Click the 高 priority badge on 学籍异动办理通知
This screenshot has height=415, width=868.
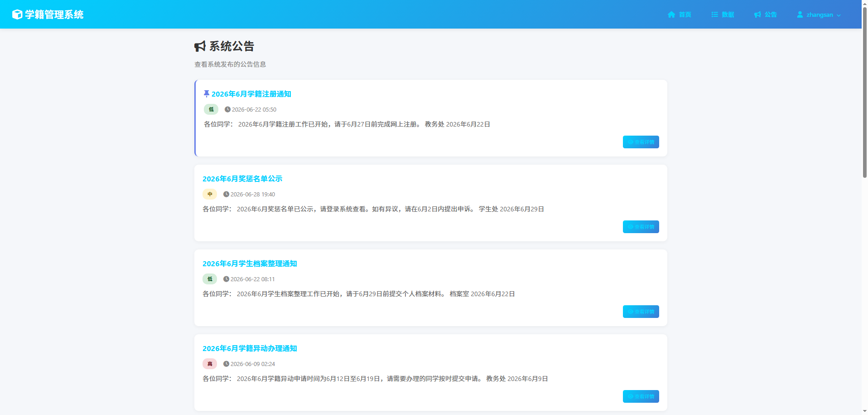click(x=210, y=364)
